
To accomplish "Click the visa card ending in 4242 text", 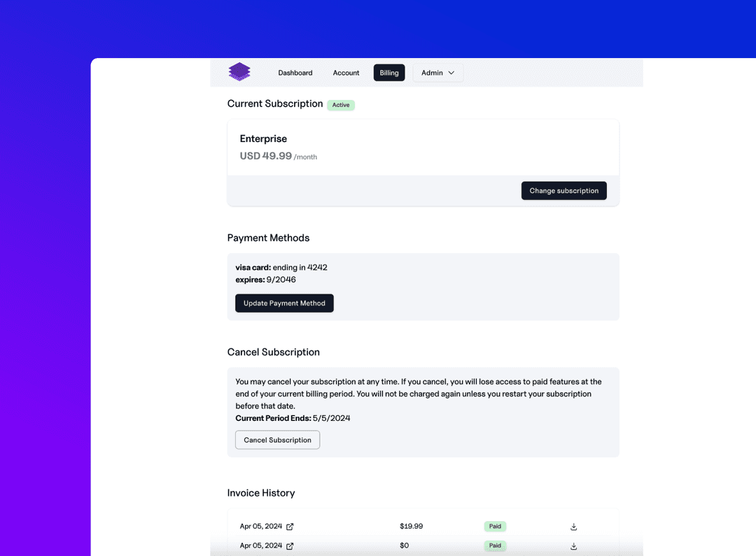I will [281, 267].
